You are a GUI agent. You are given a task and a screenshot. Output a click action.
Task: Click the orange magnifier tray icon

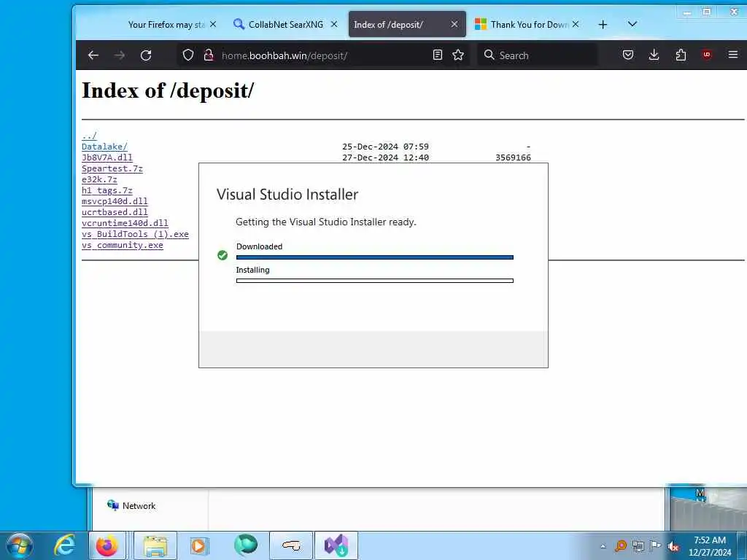pyautogui.click(x=620, y=545)
